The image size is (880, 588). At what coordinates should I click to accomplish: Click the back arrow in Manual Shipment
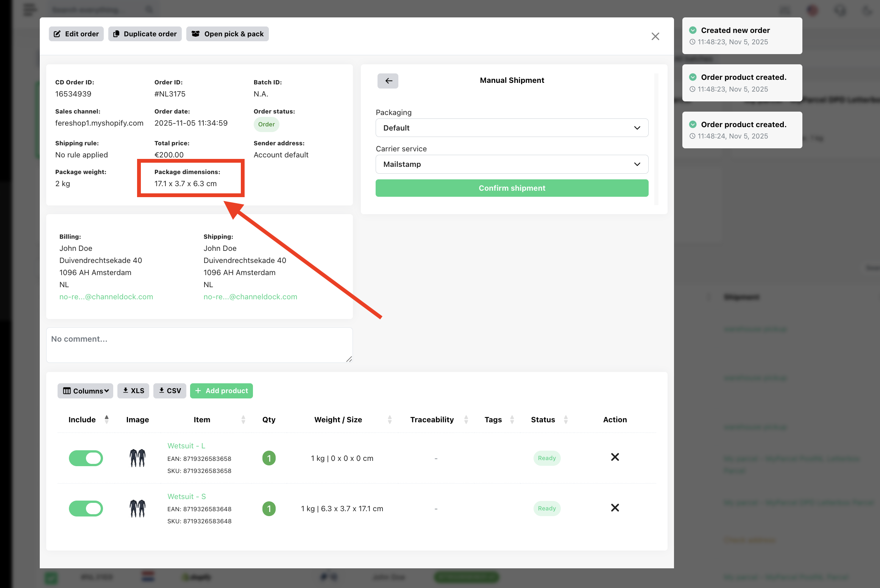[388, 81]
